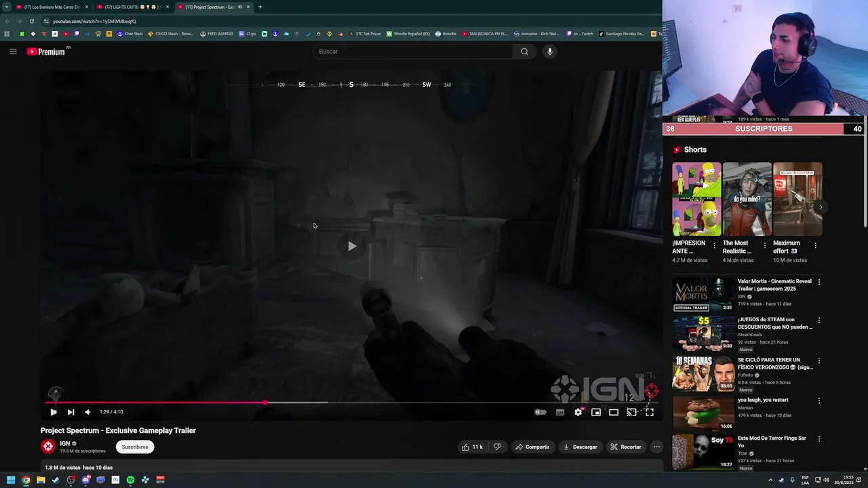
Task: Switch to Los Bunkers Más Caros tab
Action: (51, 7)
